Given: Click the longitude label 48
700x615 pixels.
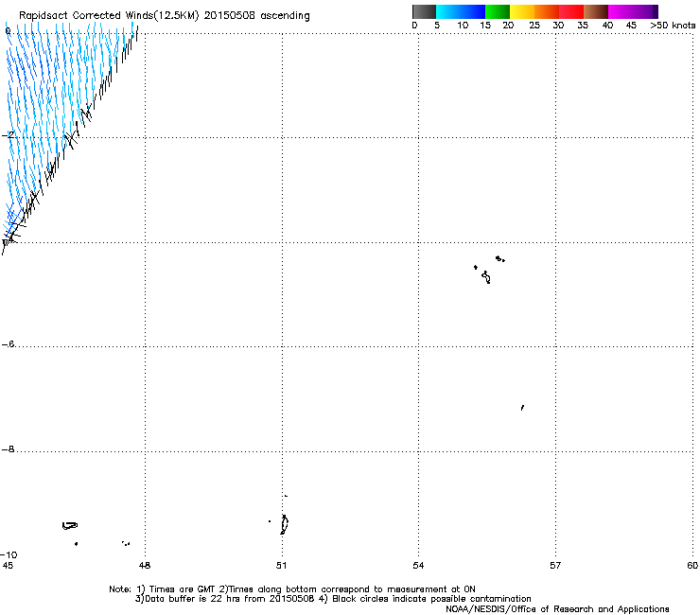Looking at the screenshot, I should (x=145, y=566).
